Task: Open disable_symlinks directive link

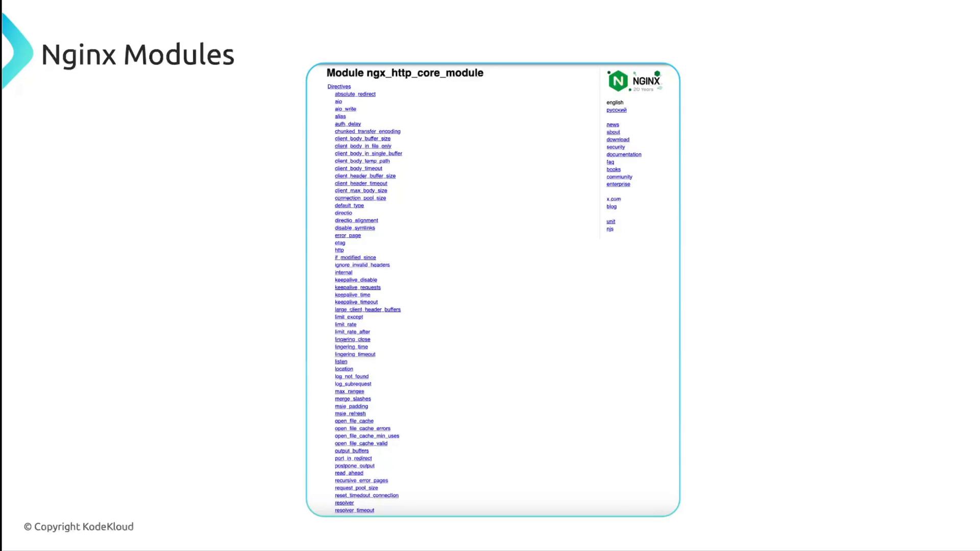Action: [355, 228]
